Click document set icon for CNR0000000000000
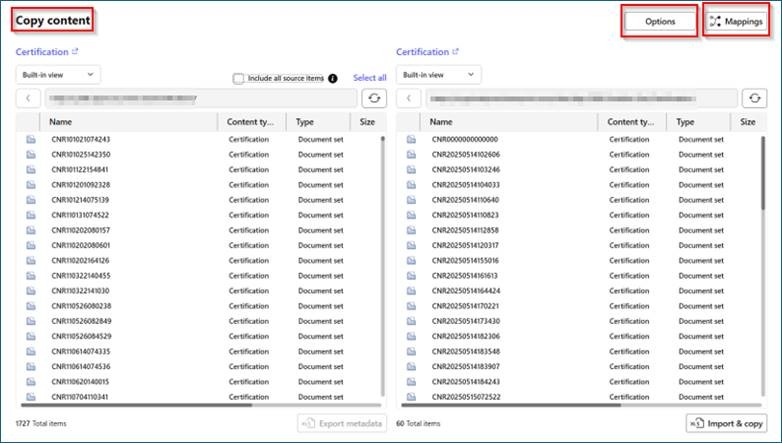782x443 pixels. click(411, 139)
